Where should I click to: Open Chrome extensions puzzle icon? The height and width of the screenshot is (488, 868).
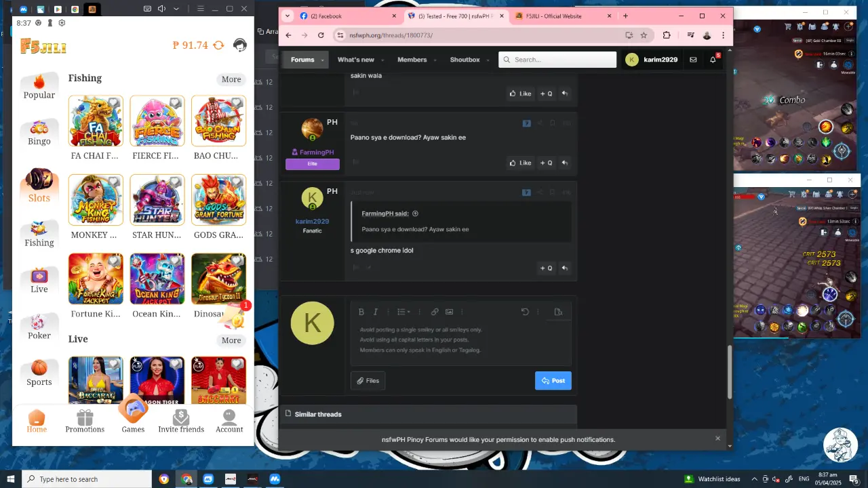[667, 35]
